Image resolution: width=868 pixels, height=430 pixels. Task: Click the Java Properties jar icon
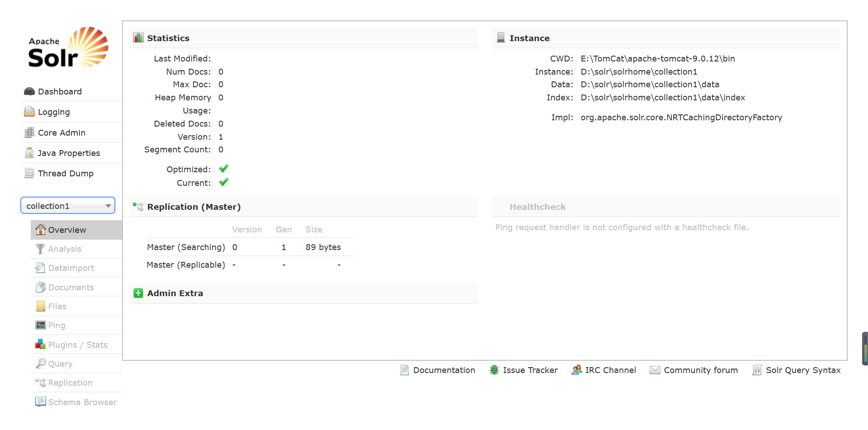(29, 153)
